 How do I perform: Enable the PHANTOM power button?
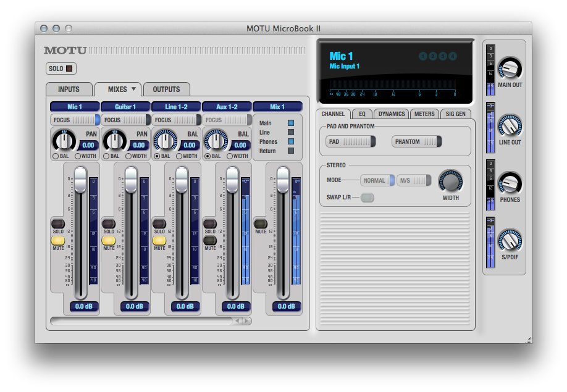coord(416,142)
